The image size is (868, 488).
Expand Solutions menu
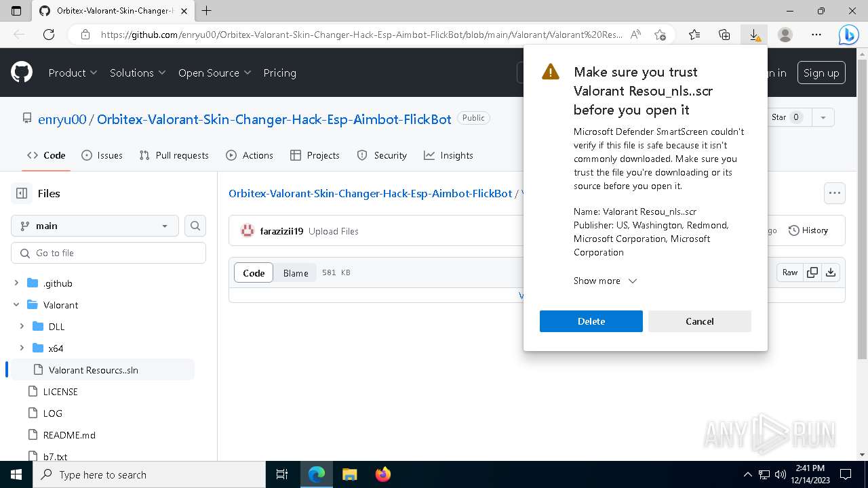[138, 73]
